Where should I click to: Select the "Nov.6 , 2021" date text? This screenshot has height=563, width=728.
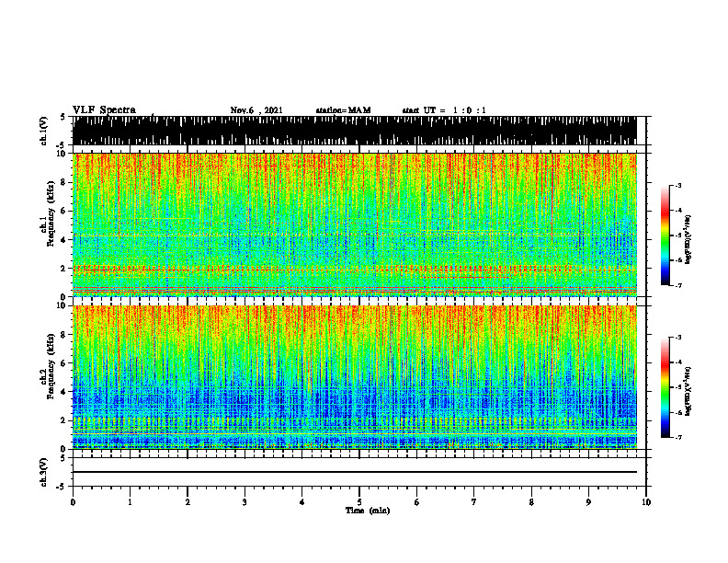tap(256, 110)
